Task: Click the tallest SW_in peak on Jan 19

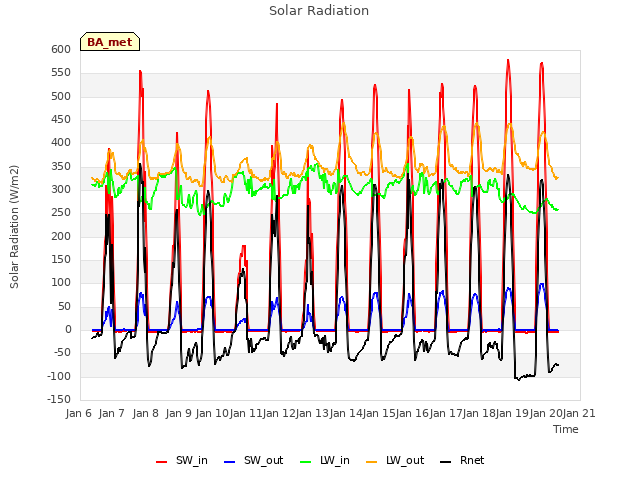Action: coord(508,60)
